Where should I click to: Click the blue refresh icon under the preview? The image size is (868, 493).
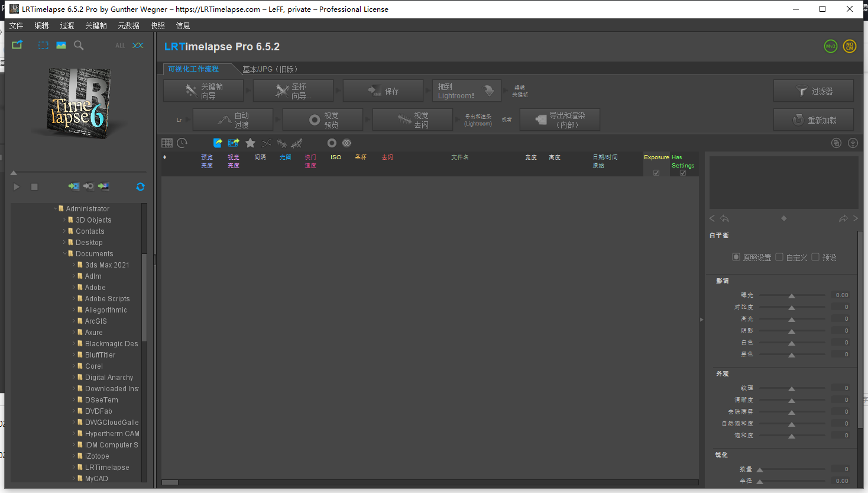[140, 186]
